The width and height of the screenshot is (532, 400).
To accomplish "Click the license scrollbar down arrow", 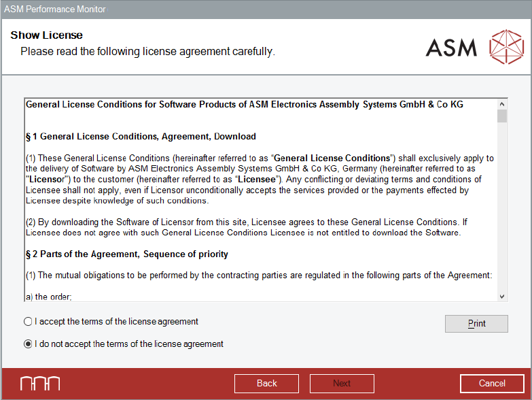I will click(x=502, y=296).
